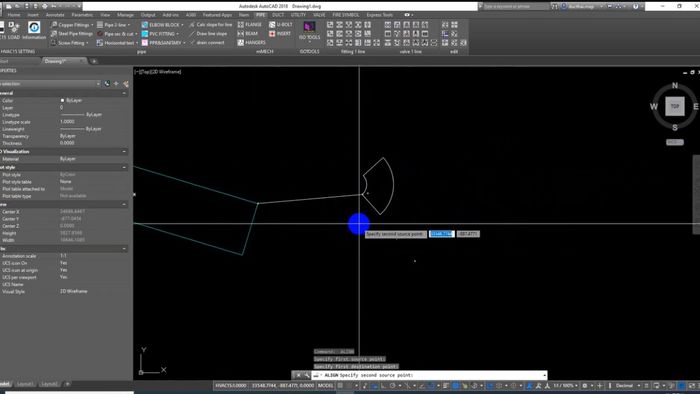Viewport: 700px width, 394px height.
Task: Collapse the View properties section
Action: click(124, 204)
